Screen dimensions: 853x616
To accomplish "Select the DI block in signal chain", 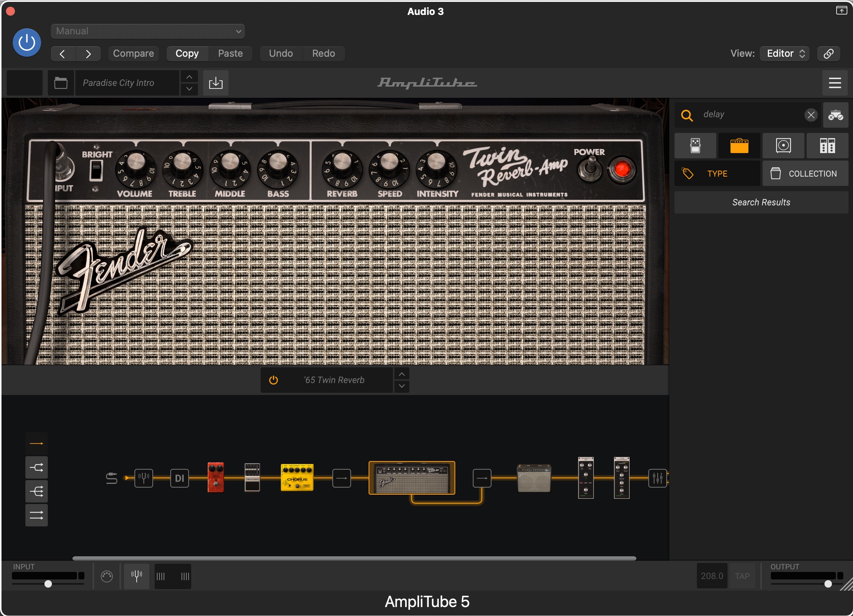I will coord(179,478).
